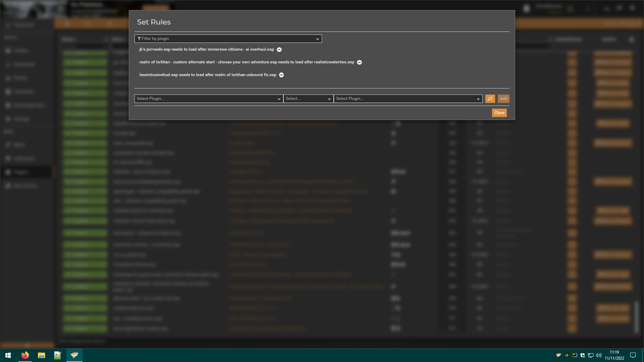
Task: Open the Windows Security tray icon
Action: pos(583,355)
